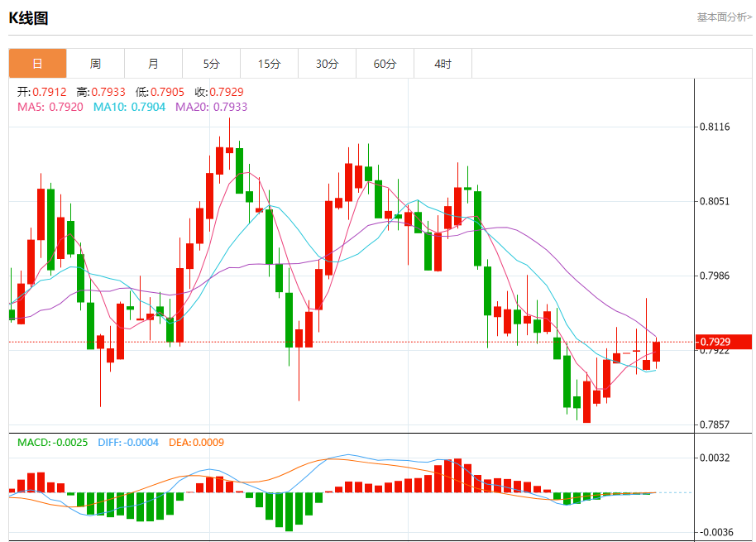Click the -0.0036 MACD axis label

(715, 532)
